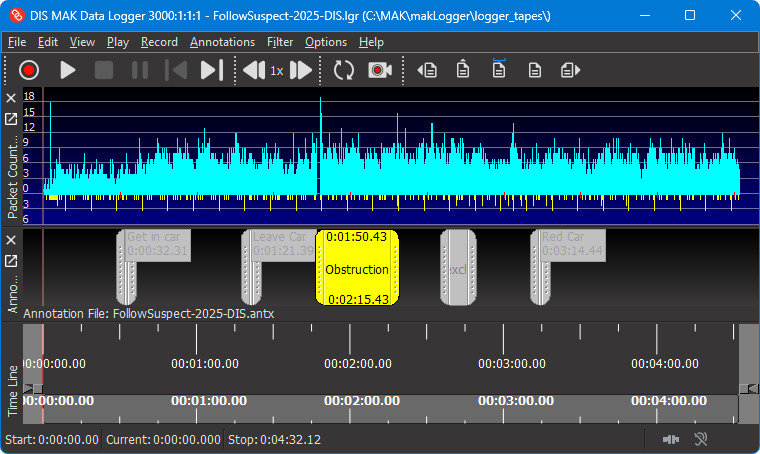Open the Annotations menu
Viewport: 760px width, 454px height.
(222, 42)
